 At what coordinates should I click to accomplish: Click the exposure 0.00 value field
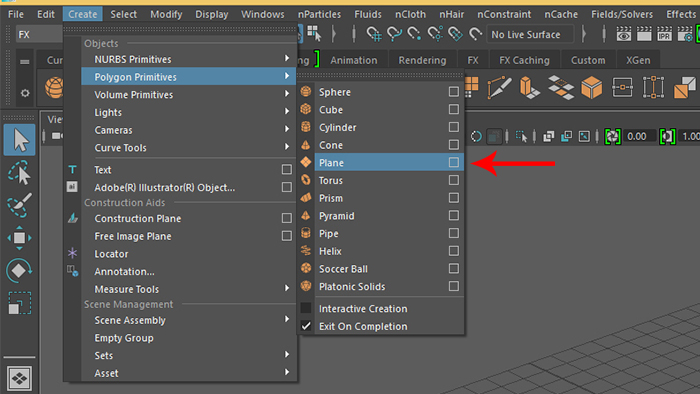(x=638, y=136)
